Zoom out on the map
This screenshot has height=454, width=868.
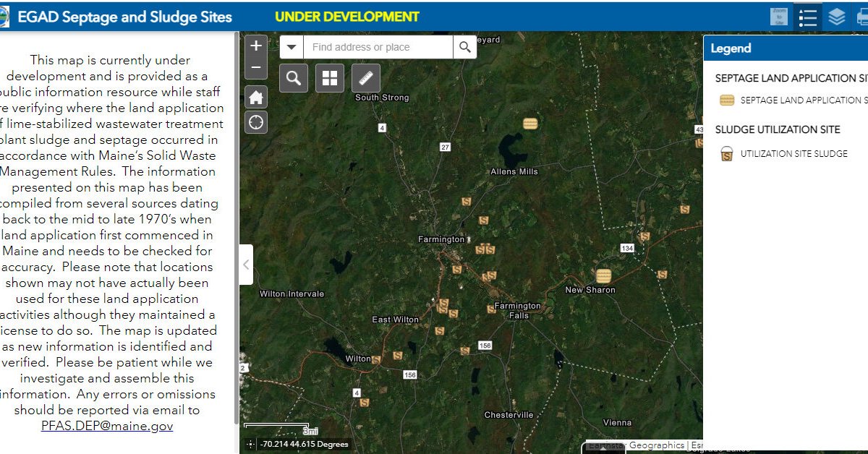(x=256, y=68)
